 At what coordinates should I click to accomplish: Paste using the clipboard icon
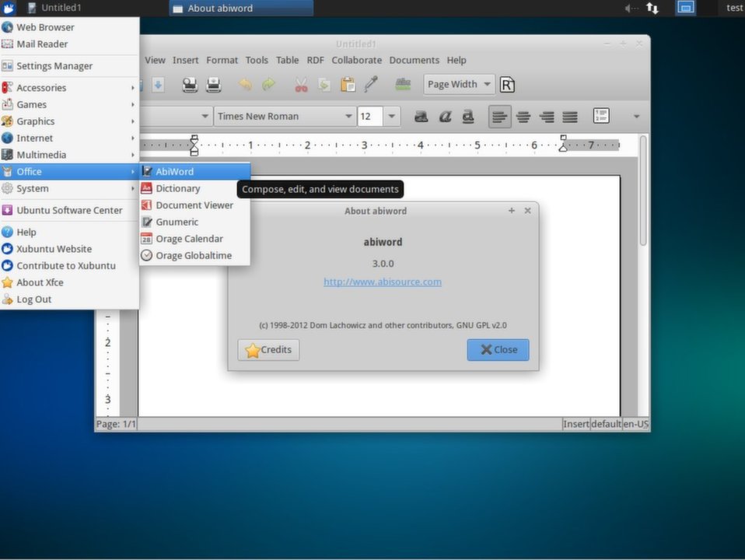pyautogui.click(x=348, y=85)
